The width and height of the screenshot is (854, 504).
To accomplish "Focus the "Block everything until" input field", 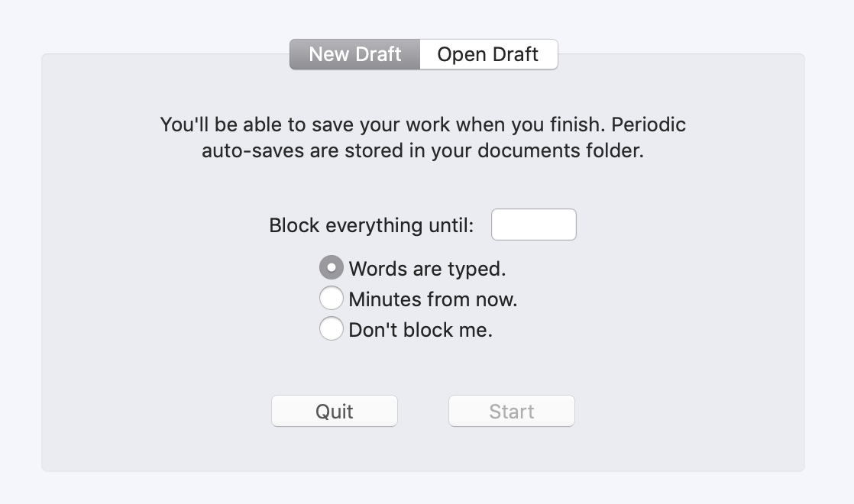I will pos(533,225).
